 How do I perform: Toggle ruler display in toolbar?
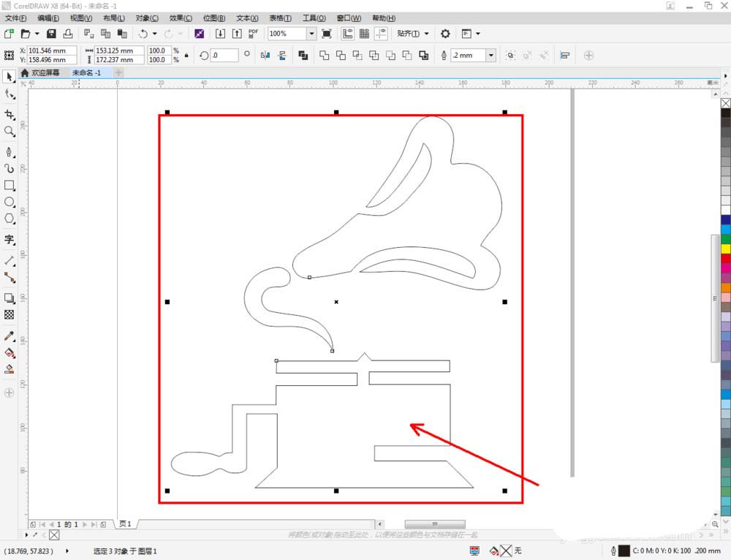coord(347,34)
